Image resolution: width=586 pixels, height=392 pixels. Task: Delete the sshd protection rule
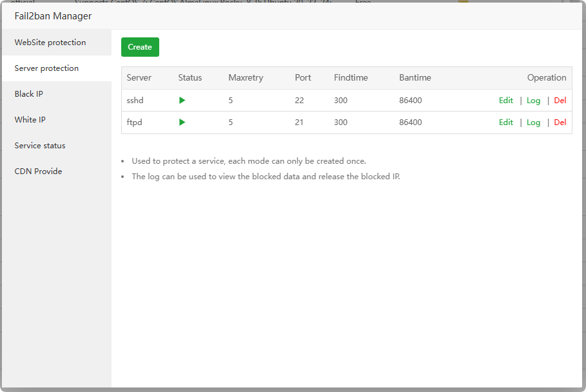[560, 101]
